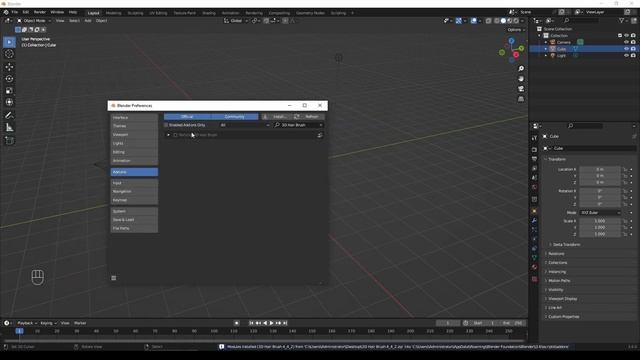This screenshot has width=640, height=360.
Task: Open the Keying menu in timeline
Action: [x=48, y=323]
